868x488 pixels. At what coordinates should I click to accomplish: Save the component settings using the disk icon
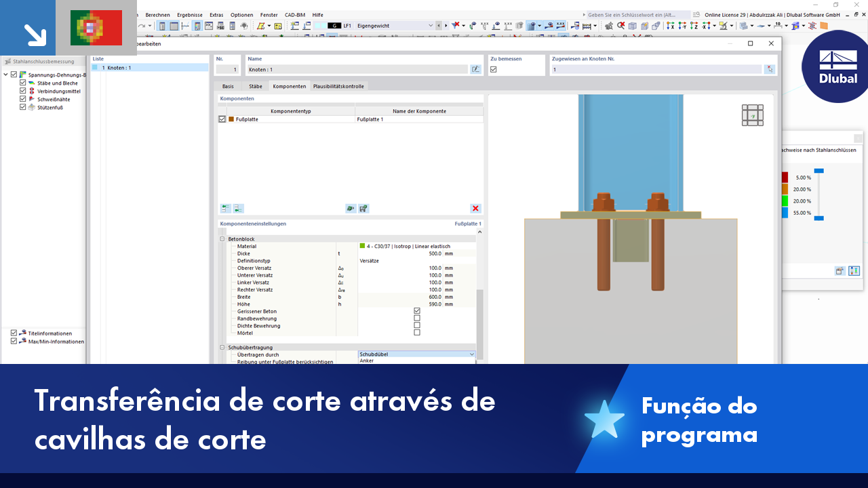[363, 208]
